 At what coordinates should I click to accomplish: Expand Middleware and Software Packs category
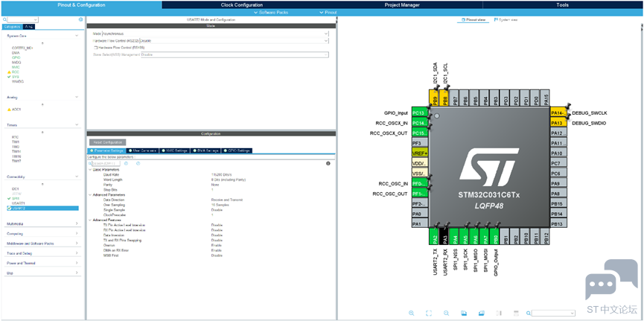pos(77,244)
